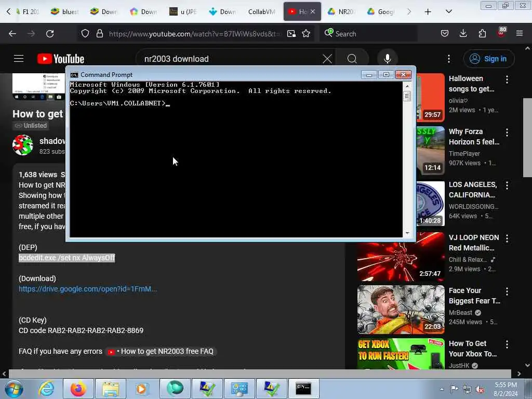Go back in Firefox navigation

point(12,34)
